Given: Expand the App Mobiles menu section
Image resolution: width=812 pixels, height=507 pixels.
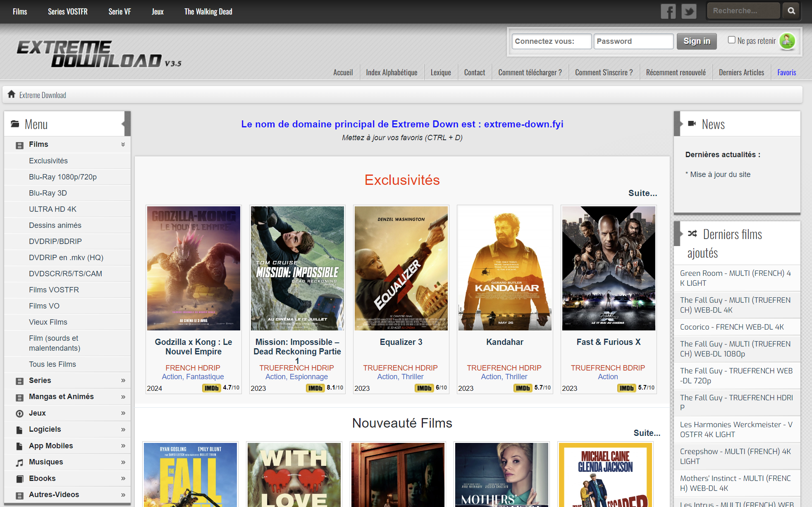Looking at the screenshot, I should pos(123,446).
